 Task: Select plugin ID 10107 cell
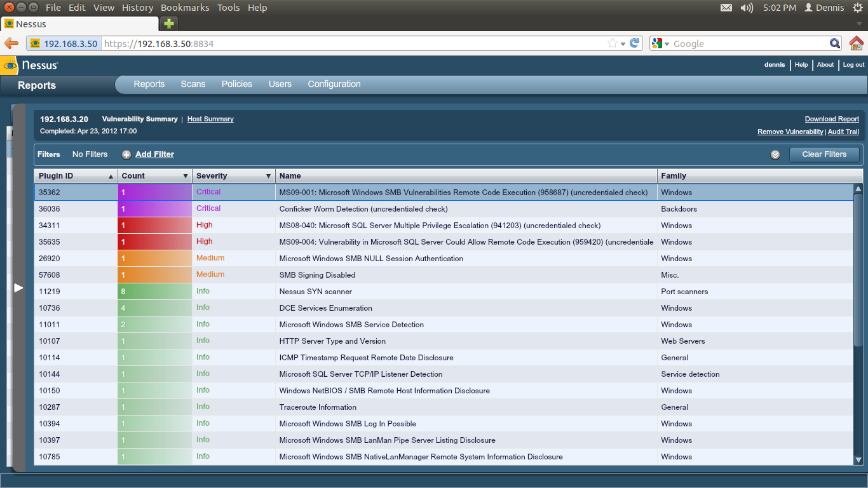click(x=76, y=341)
